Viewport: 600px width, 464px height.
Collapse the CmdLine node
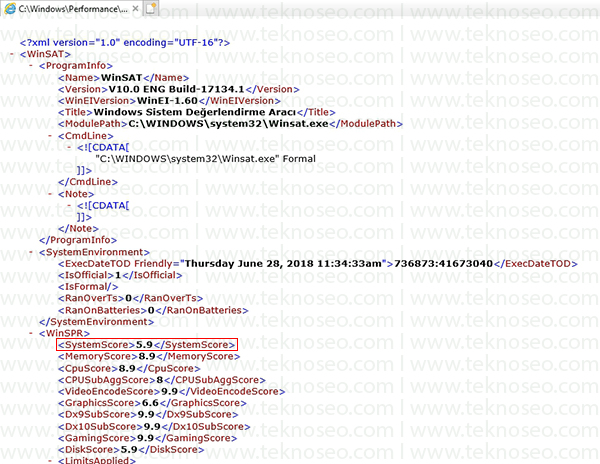50,136
